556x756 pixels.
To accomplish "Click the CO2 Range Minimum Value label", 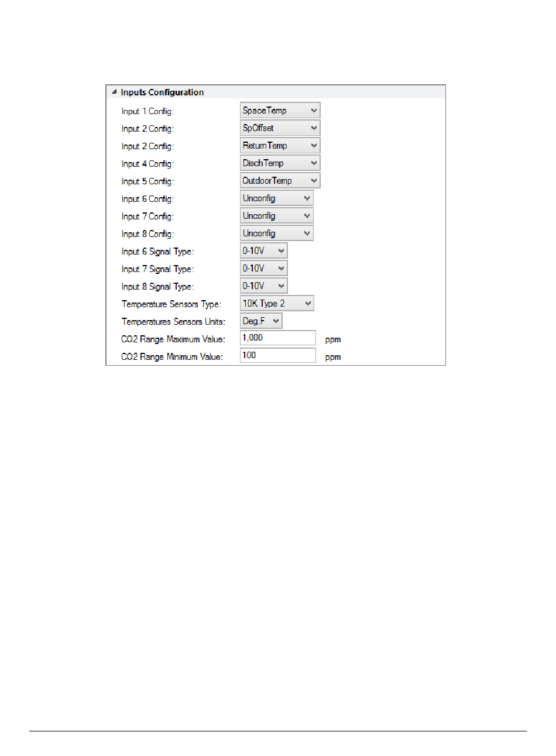I will click(x=172, y=357).
